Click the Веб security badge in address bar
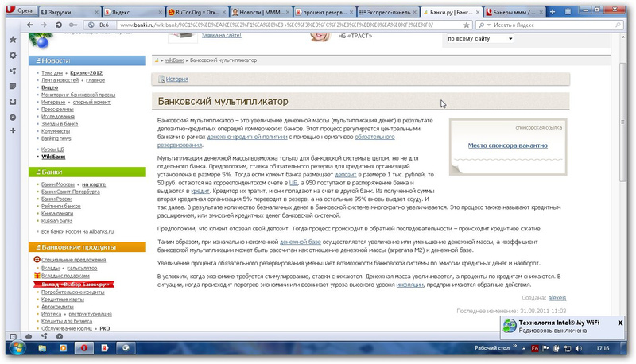The height and width of the screenshot is (364, 636). click(x=99, y=25)
